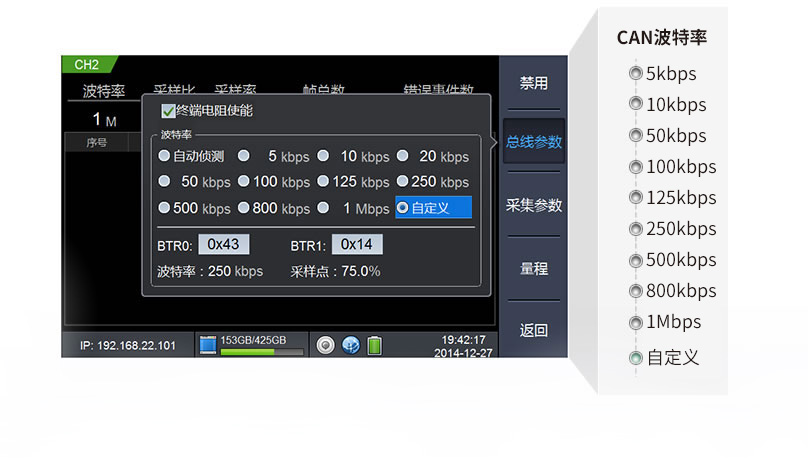
Task: Click the 153GB/425GB storage progress bar
Action: [x=262, y=352]
